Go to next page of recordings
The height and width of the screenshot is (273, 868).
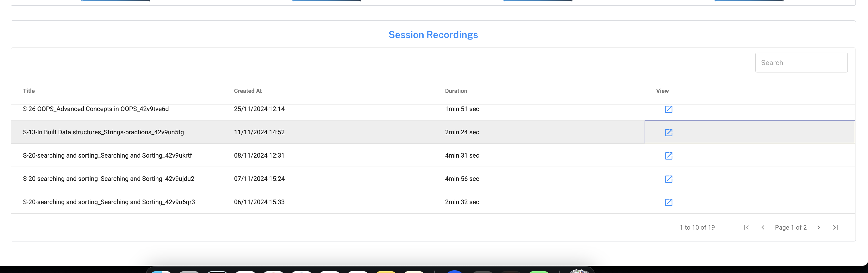pos(819,227)
